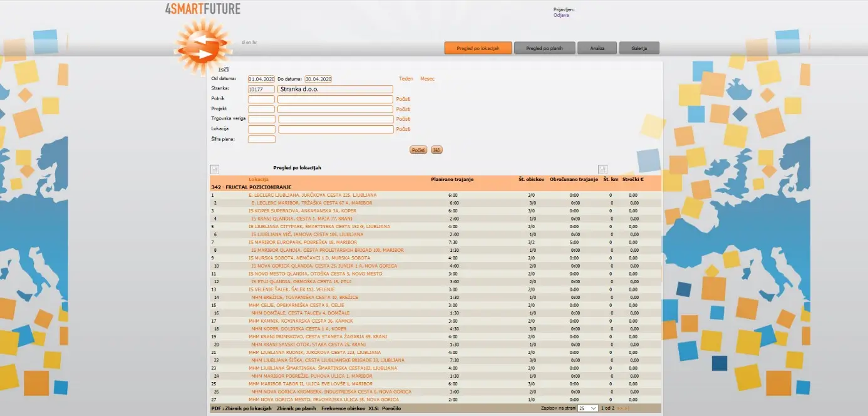The image size is (868, 416).
Task: Click the Potnik name input
Action: (x=335, y=99)
